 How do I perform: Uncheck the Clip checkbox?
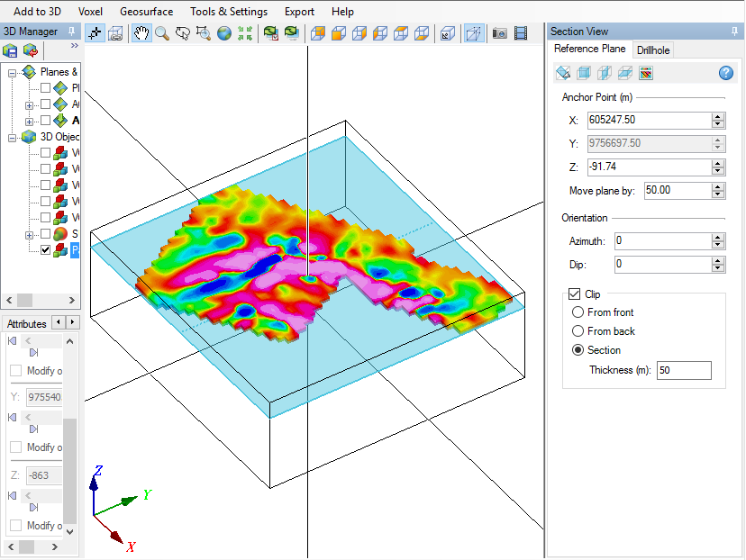click(x=574, y=294)
